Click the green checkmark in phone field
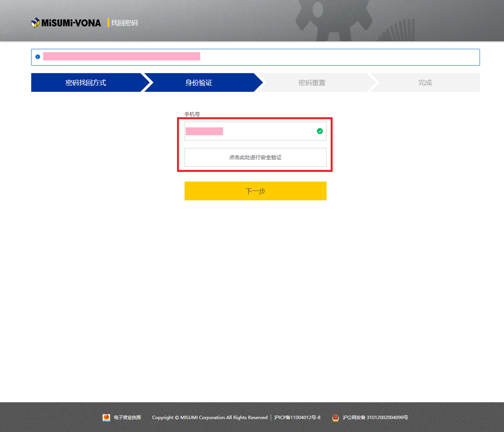Screen dimensions: 504x432 point(320,131)
